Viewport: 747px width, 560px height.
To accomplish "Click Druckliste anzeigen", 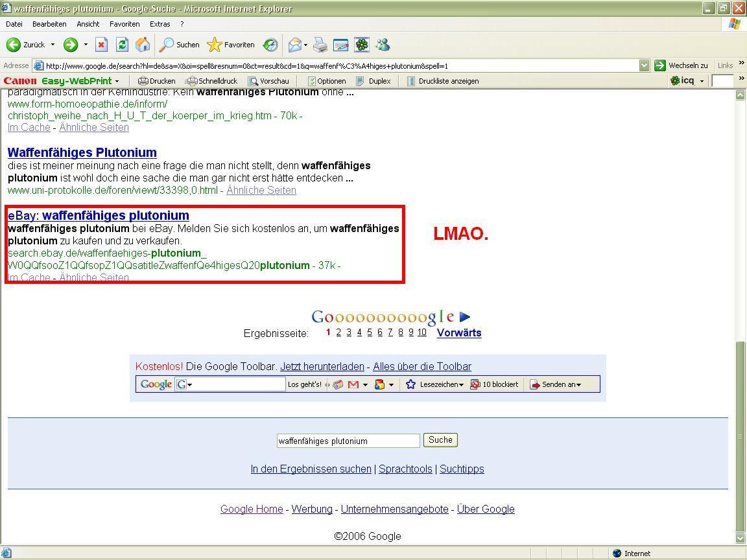I will [443, 81].
